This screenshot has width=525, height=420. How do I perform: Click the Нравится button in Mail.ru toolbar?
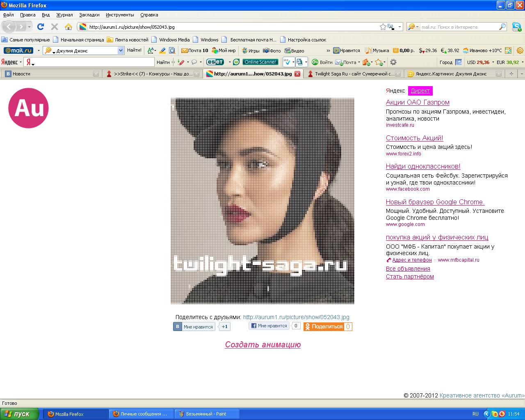[347, 50]
